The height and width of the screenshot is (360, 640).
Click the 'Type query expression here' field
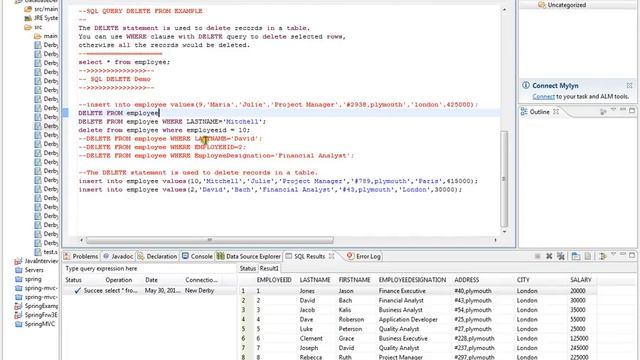(149, 269)
